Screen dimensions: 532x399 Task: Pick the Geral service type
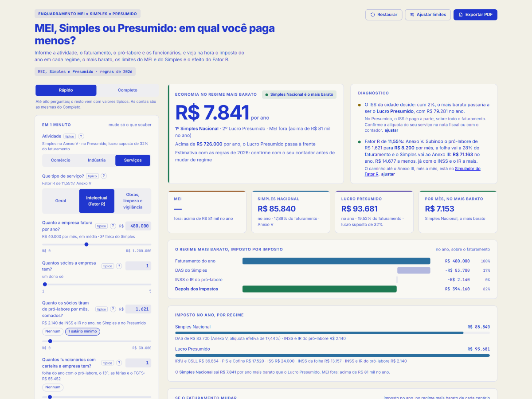tap(61, 201)
